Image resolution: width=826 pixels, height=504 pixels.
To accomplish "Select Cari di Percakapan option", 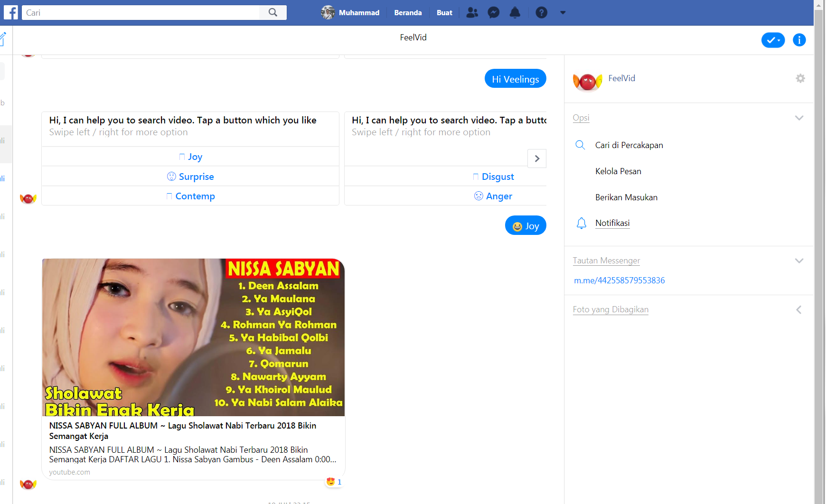I will [x=629, y=145].
